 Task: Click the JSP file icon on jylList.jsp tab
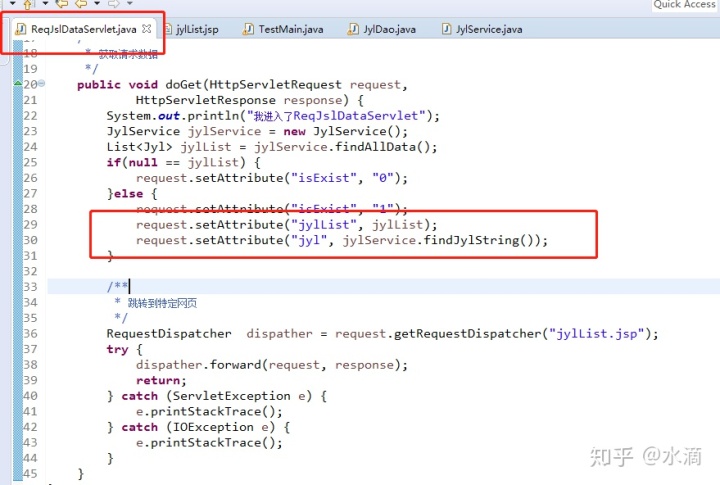tap(168, 29)
